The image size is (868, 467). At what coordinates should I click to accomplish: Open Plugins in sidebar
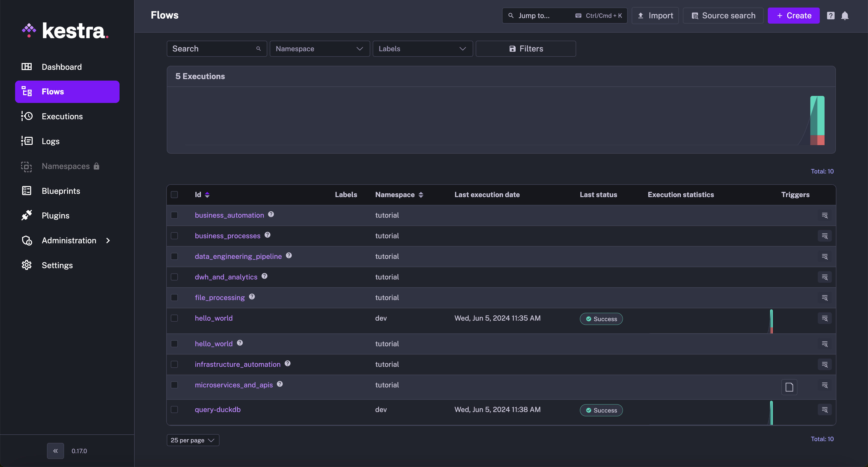(x=67, y=216)
